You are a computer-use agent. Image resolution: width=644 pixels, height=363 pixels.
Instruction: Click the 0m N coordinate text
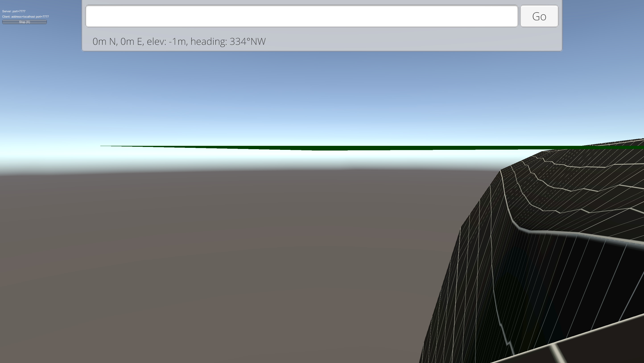(x=104, y=41)
